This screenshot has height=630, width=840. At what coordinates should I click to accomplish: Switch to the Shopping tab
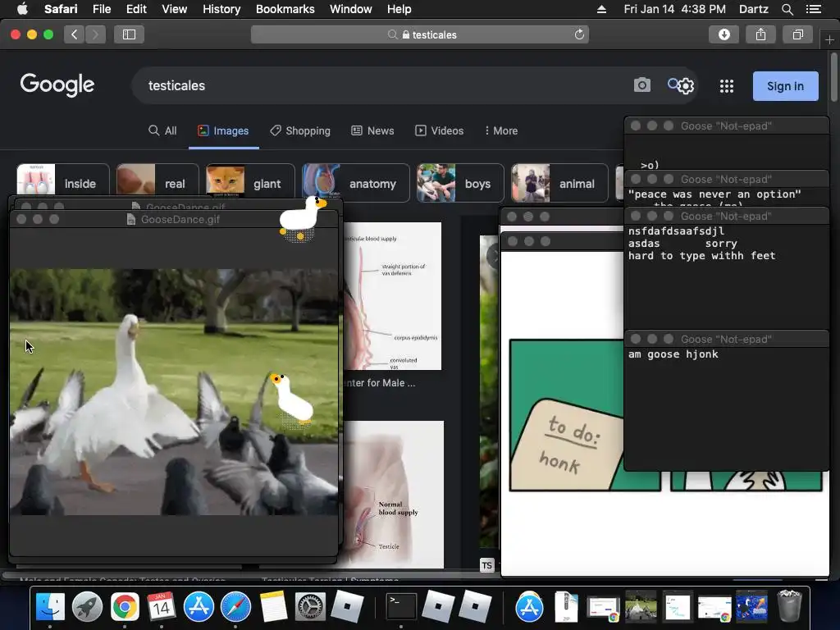pyautogui.click(x=300, y=130)
